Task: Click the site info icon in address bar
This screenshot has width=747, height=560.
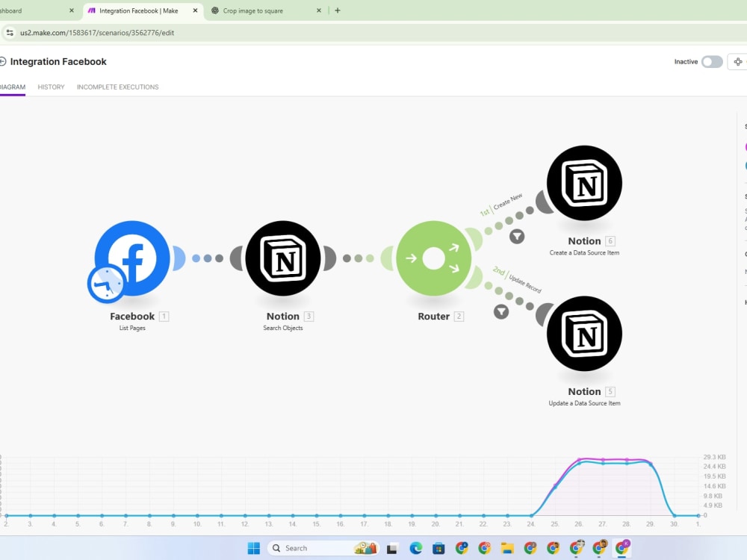Action: (x=10, y=33)
